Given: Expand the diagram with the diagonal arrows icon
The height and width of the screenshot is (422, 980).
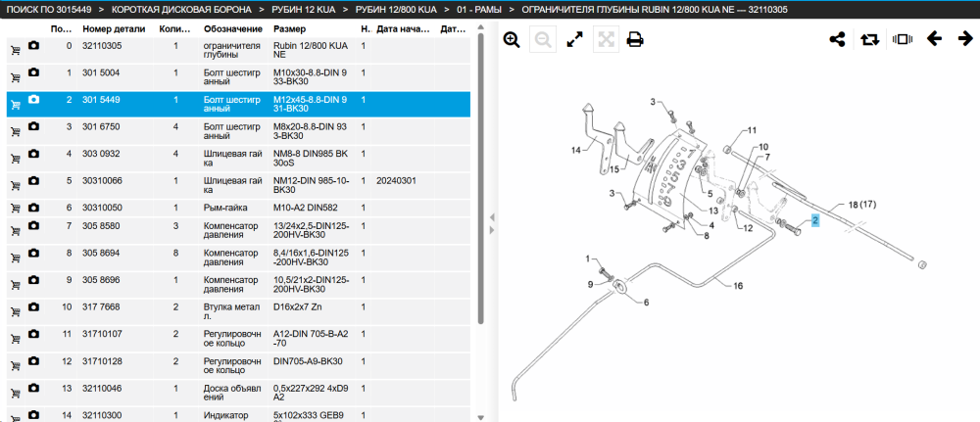Looking at the screenshot, I should point(574,40).
